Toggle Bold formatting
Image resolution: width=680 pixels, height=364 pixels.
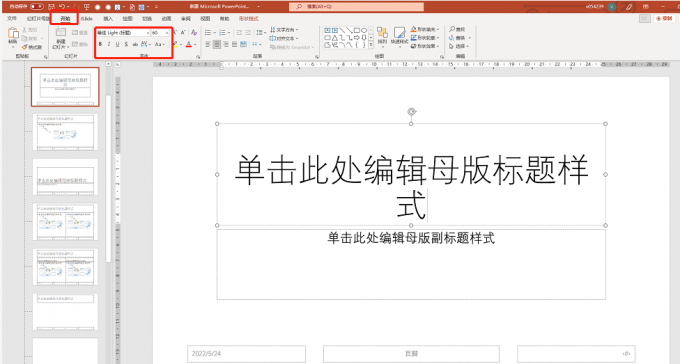point(100,44)
